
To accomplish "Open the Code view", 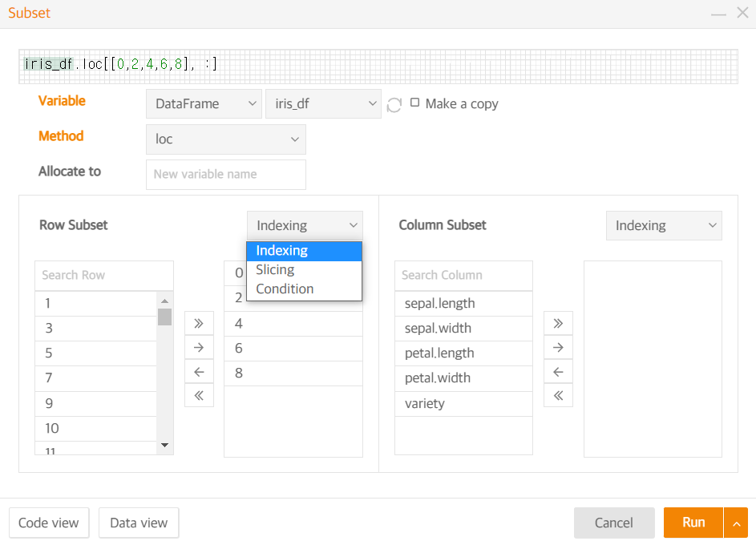I will [49, 523].
